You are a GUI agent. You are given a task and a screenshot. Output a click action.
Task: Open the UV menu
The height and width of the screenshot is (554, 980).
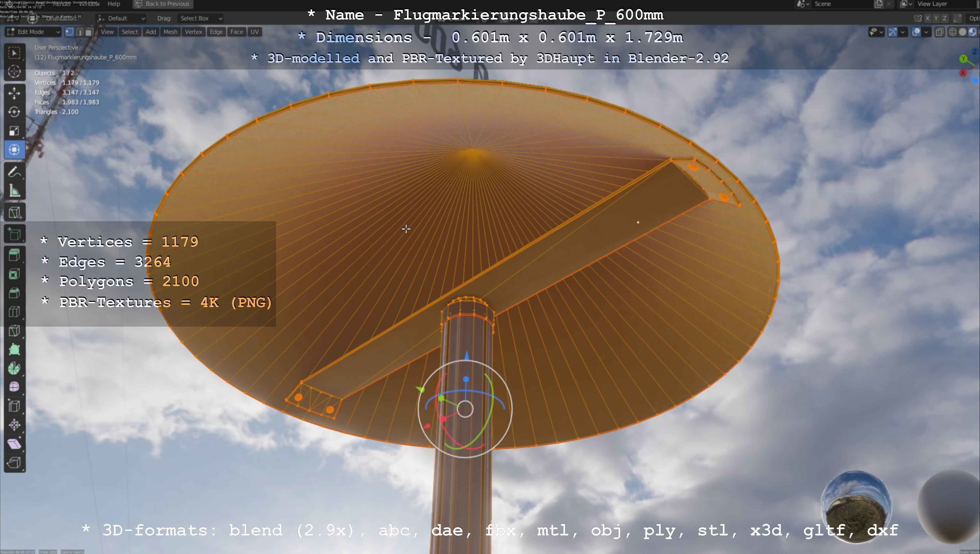coord(255,32)
